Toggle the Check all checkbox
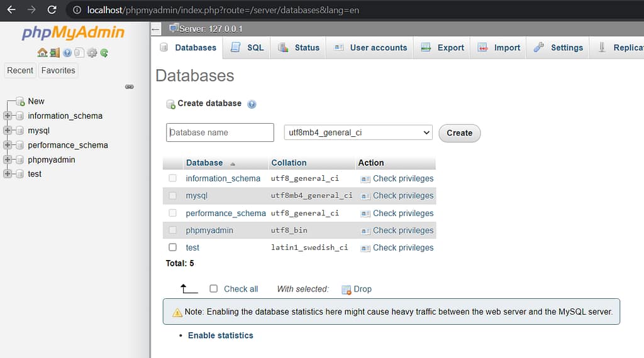Image resolution: width=644 pixels, height=358 pixels. click(x=213, y=289)
